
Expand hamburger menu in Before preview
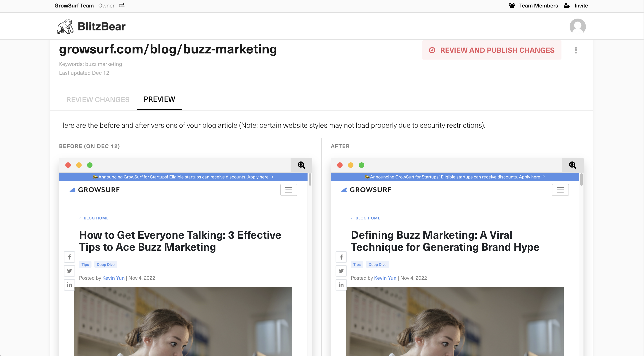click(x=289, y=190)
